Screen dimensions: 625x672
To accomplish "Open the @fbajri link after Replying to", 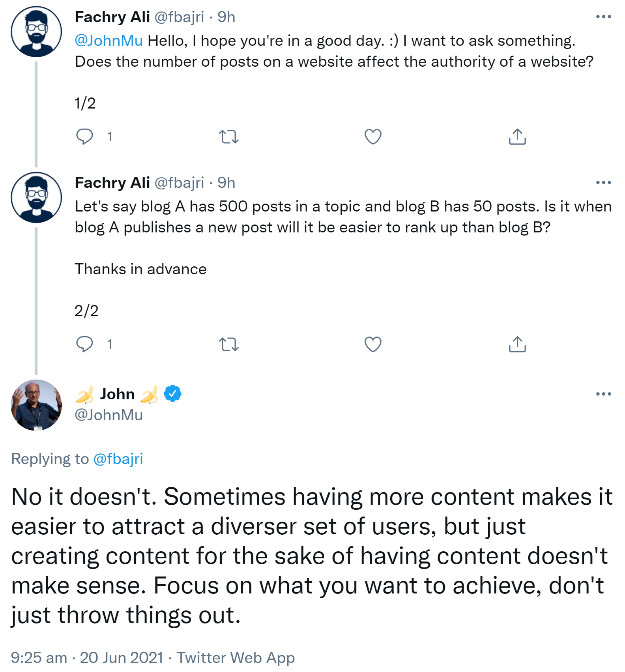I will [x=118, y=459].
